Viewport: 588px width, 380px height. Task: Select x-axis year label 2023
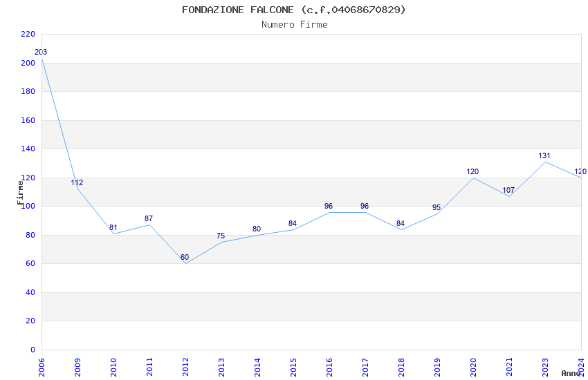(x=545, y=368)
